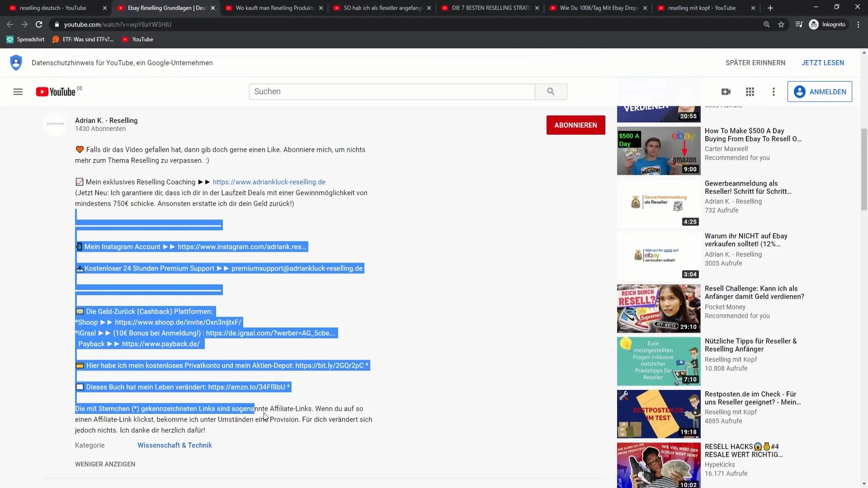Open 'RESELL HACKS #4' video thumbnail
Viewport: 868px width, 488px height.
(659, 465)
